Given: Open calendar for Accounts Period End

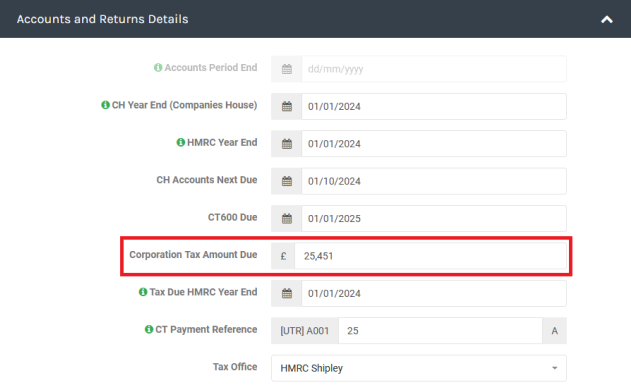Looking at the screenshot, I should (x=287, y=69).
